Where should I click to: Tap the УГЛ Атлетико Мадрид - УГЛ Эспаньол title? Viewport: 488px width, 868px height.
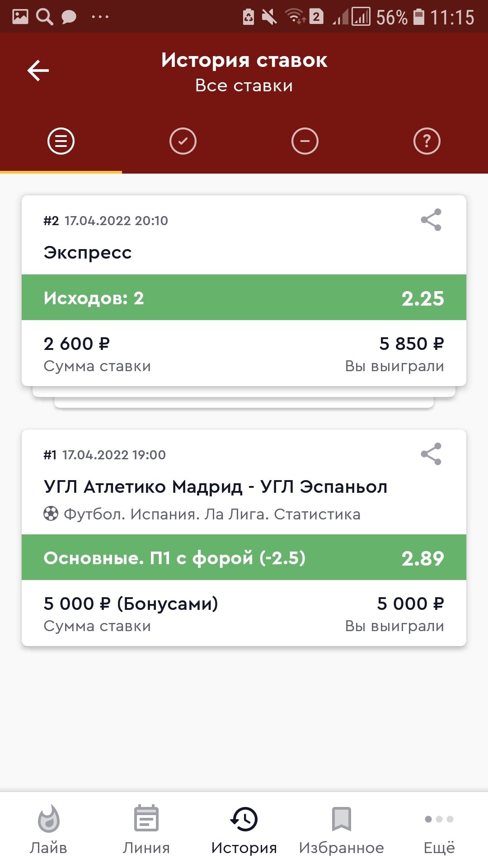click(215, 487)
